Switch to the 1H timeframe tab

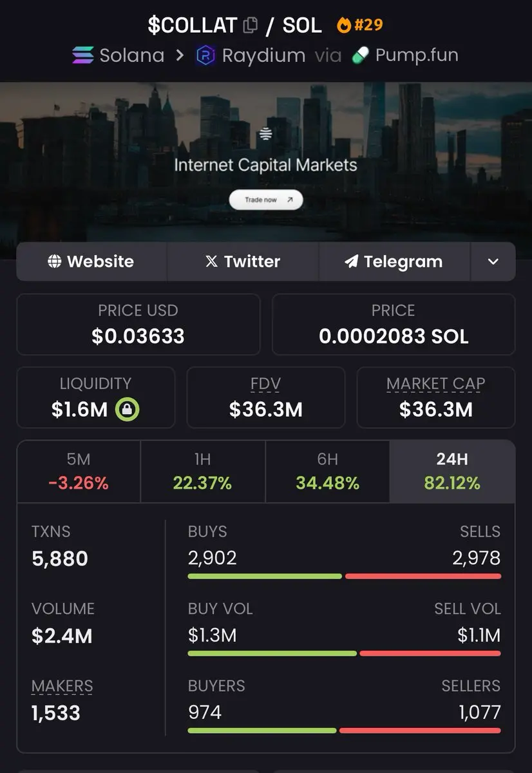click(202, 472)
